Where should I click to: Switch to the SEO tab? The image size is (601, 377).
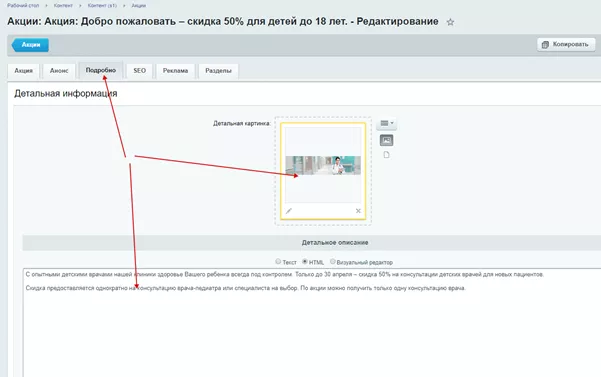click(140, 71)
